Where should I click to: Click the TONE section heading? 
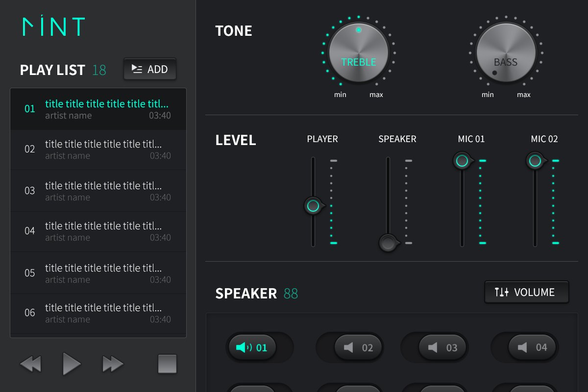(234, 31)
